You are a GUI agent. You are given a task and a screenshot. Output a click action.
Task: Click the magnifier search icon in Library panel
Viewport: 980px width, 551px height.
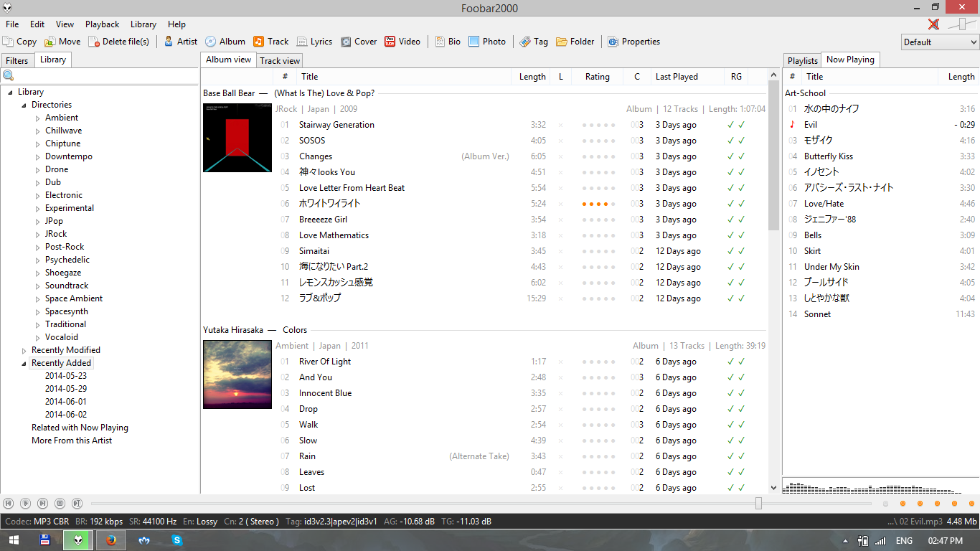[x=9, y=76]
